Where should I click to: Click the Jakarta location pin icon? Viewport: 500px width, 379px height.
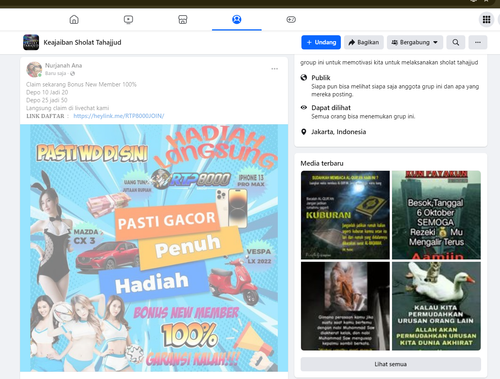tap(304, 132)
